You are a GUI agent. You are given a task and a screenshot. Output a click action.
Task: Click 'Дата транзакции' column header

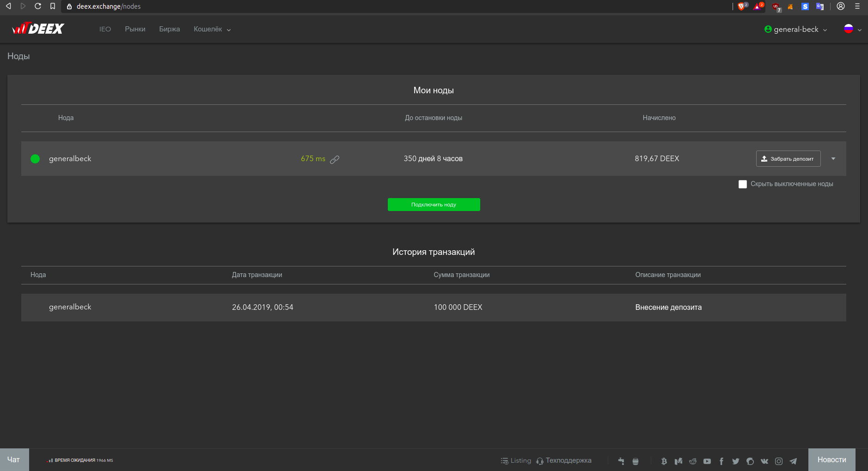pos(257,275)
